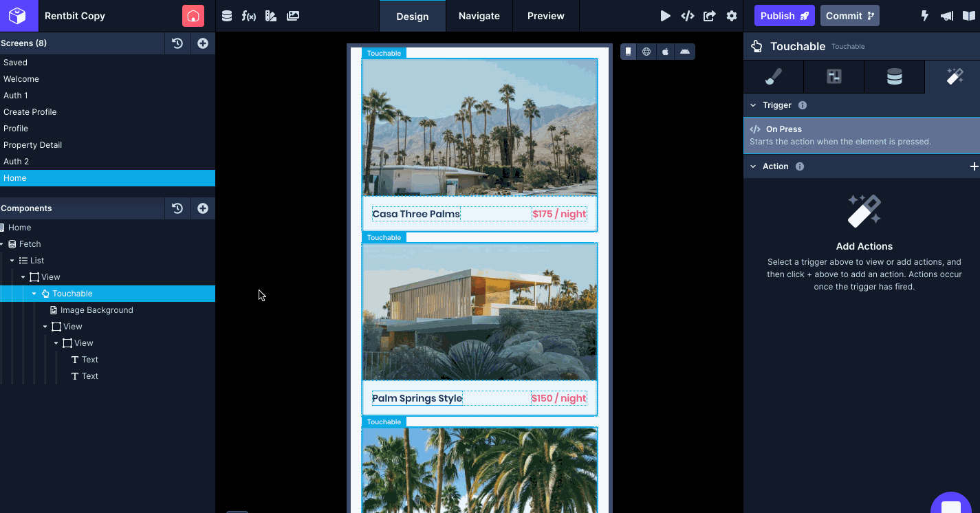Open the Auth 1 screen
The height and width of the screenshot is (513, 980).
coord(107,96)
